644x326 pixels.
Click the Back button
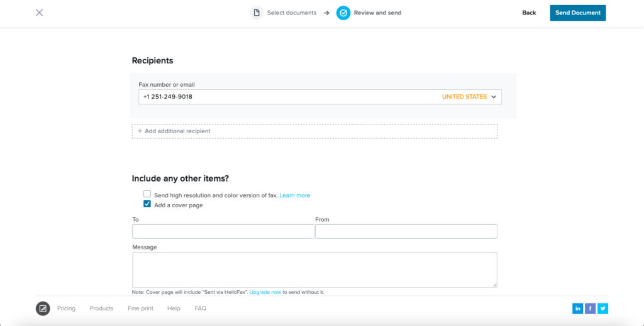(529, 13)
